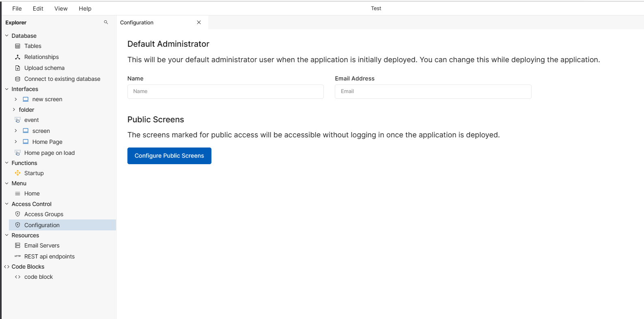Focus the Email Address input field
Image resolution: width=644 pixels, height=319 pixels.
(433, 91)
